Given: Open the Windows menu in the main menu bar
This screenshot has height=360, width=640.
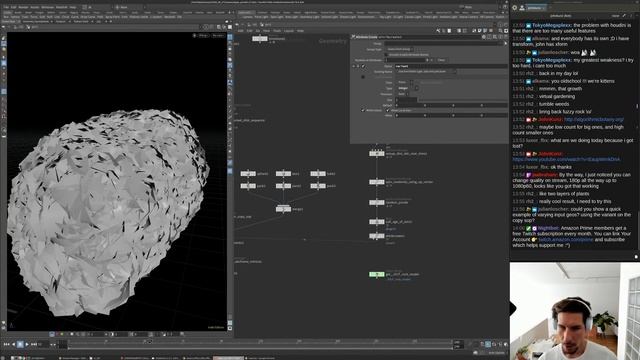Looking at the screenshot, I should coord(47,7).
